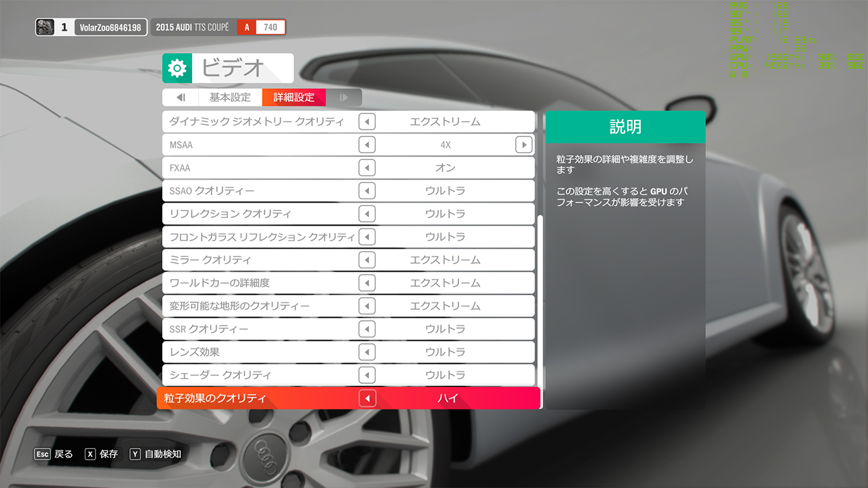Click the Video settings gear icon

click(177, 68)
